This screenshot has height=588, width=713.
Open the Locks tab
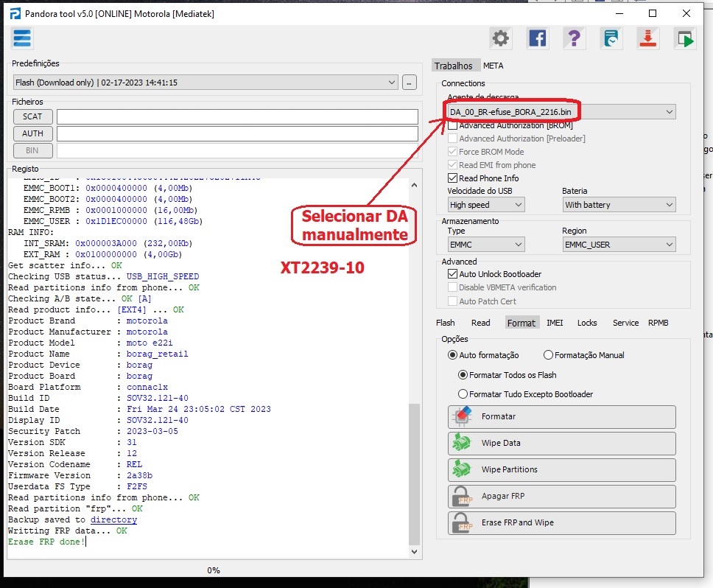[587, 323]
